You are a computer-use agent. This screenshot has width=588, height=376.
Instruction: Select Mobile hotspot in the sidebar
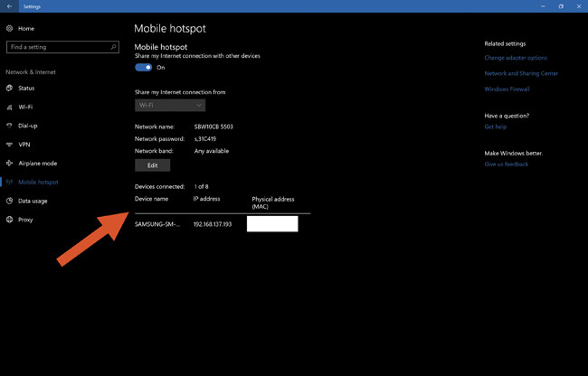point(38,182)
